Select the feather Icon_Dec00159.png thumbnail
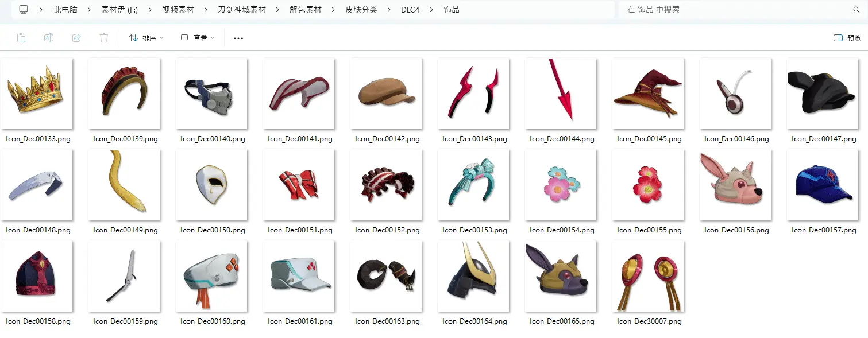Screen dimensions: 868x338 [124, 276]
